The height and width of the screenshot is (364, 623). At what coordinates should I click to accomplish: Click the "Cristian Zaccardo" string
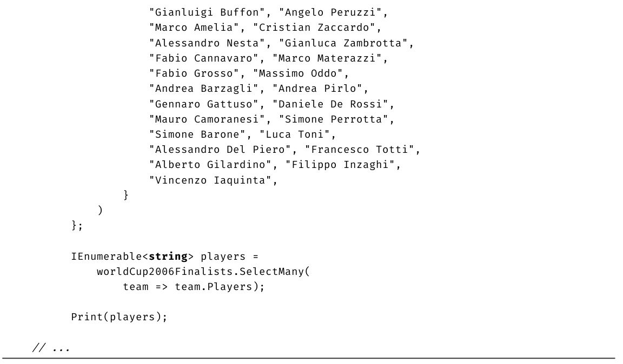tap(317, 28)
